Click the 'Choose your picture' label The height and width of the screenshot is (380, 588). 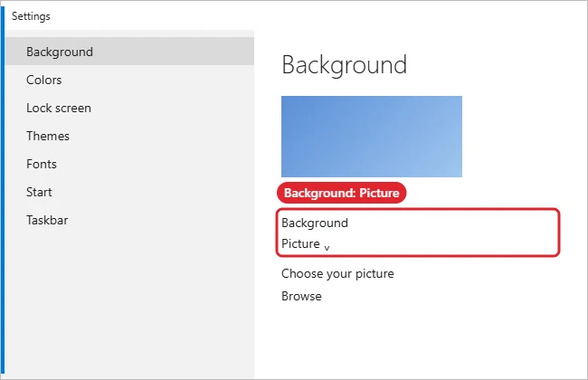[x=337, y=274]
